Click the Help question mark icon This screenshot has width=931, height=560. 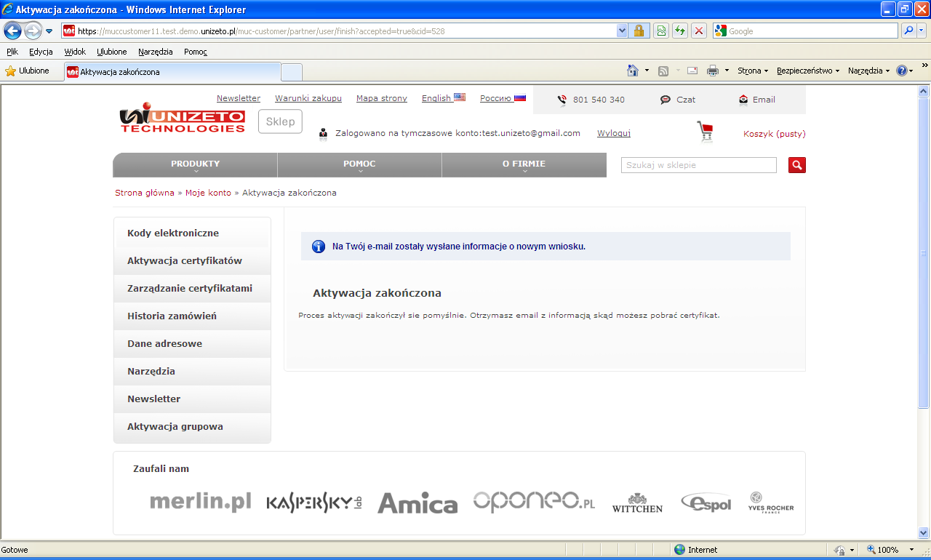pyautogui.click(x=902, y=71)
